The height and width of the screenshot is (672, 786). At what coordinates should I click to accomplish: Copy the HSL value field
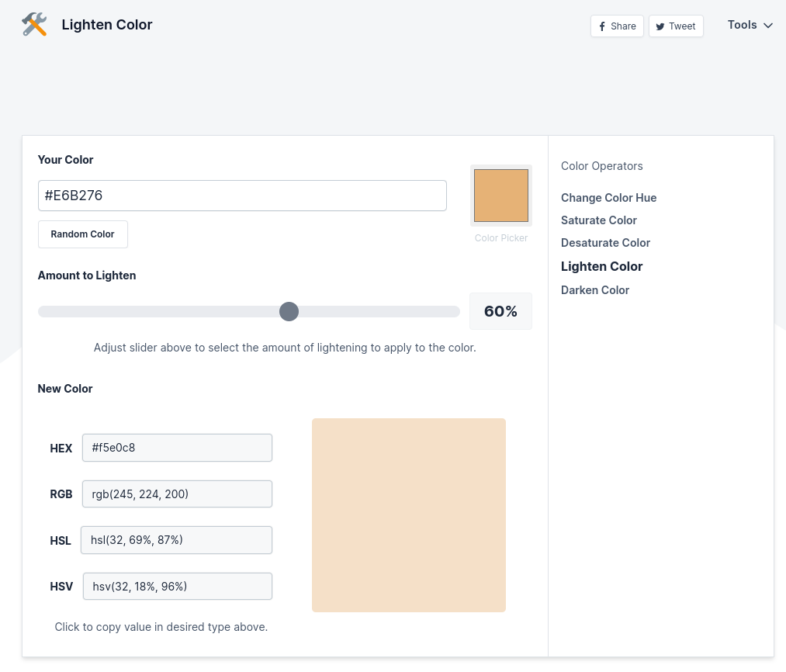coord(176,540)
